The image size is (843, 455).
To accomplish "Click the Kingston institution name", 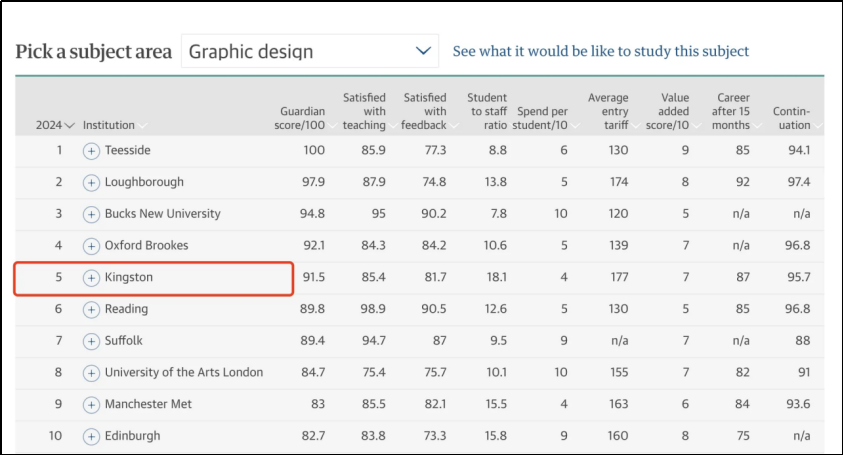I will point(129,277).
